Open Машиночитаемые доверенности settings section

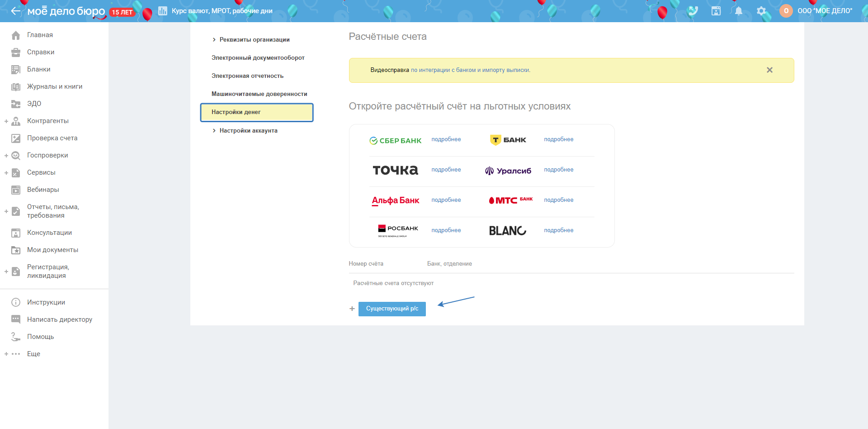pos(259,94)
